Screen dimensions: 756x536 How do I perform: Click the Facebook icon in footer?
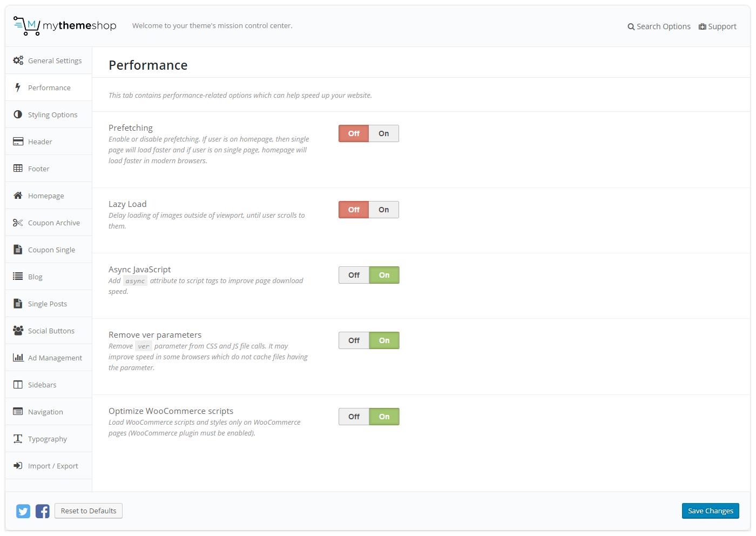click(43, 511)
